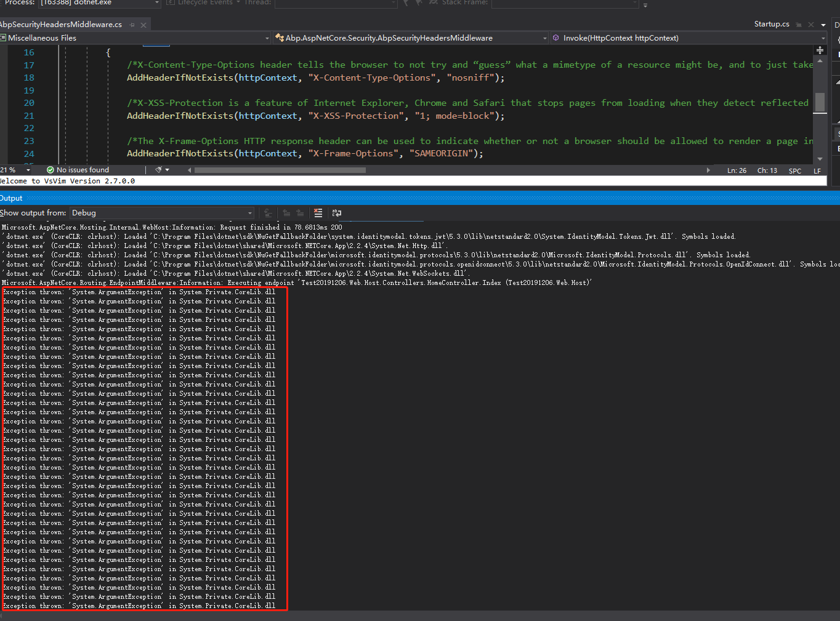Toggle the LF line ending indicator

(x=817, y=171)
